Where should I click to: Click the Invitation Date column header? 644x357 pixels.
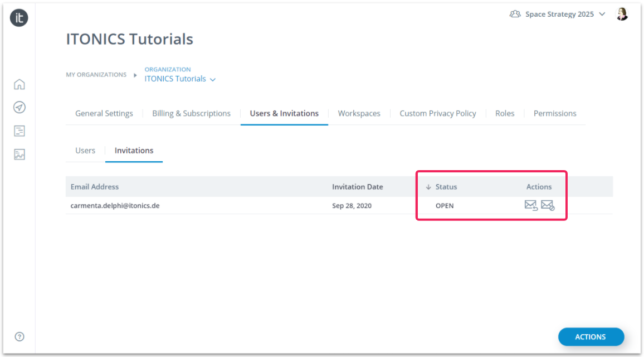click(x=357, y=187)
